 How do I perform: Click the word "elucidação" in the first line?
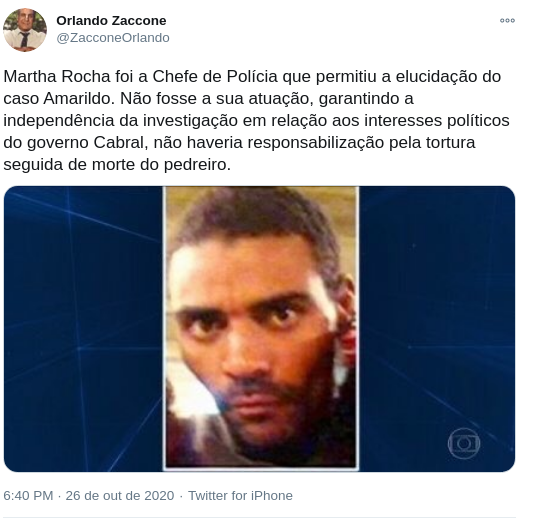pyautogui.click(x=437, y=76)
